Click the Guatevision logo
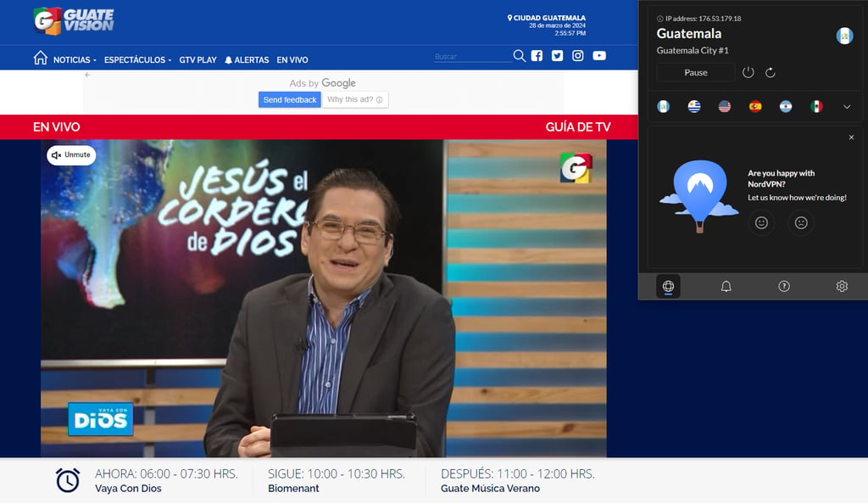The height and width of the screenshot is (504, 868). pyautogui.click(x=74, y=21)
